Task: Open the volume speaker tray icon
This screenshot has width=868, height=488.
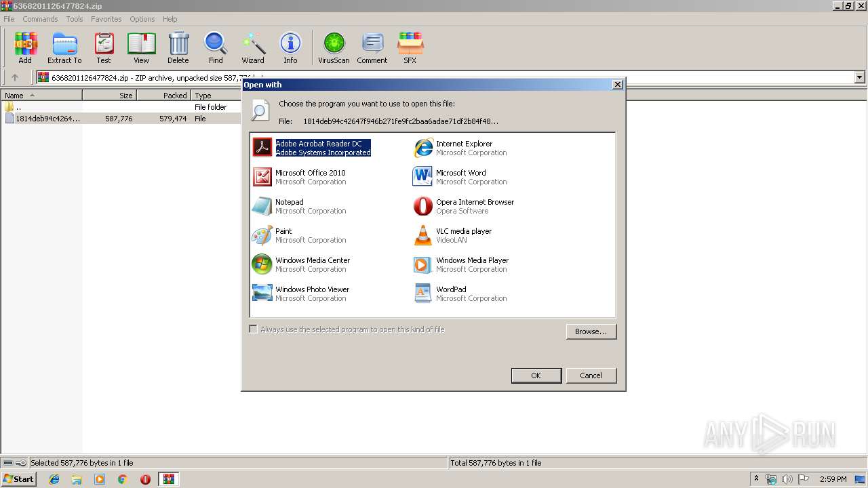Action: point(787,479)
